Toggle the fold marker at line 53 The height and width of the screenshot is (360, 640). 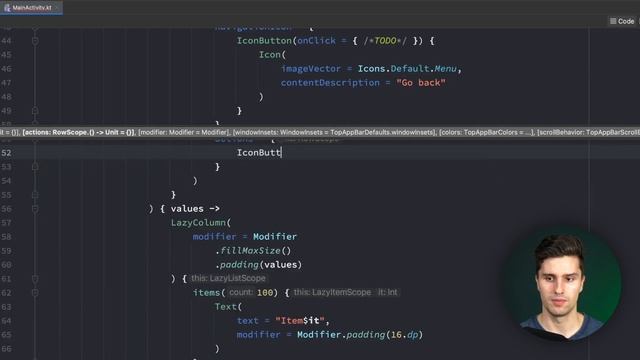point(35,167)
